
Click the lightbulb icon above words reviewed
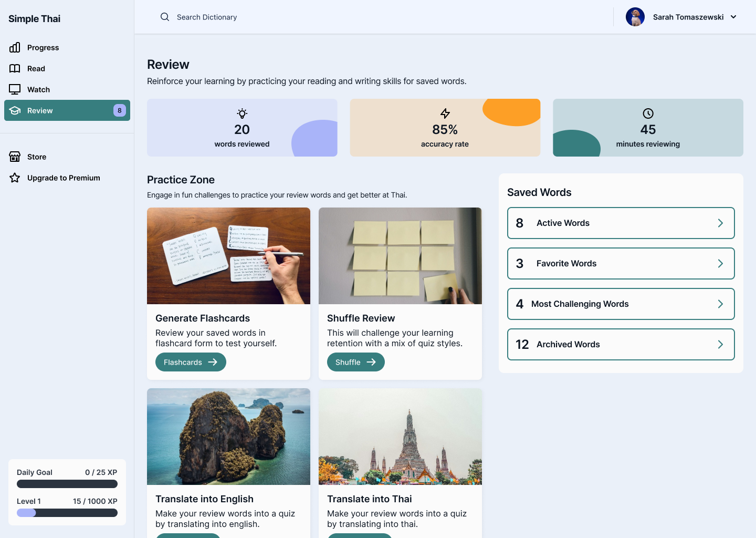pyautogui.click(x=242, y=113)
